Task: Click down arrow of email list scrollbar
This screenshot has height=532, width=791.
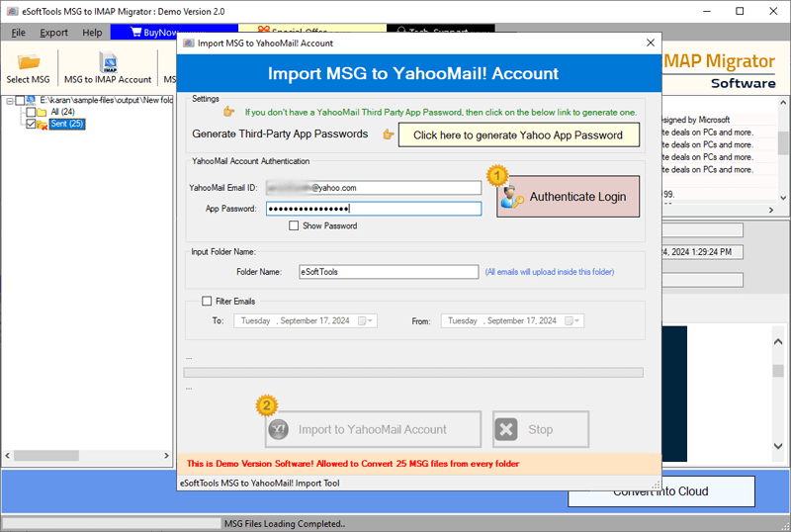Action: [x=783, y=198]
